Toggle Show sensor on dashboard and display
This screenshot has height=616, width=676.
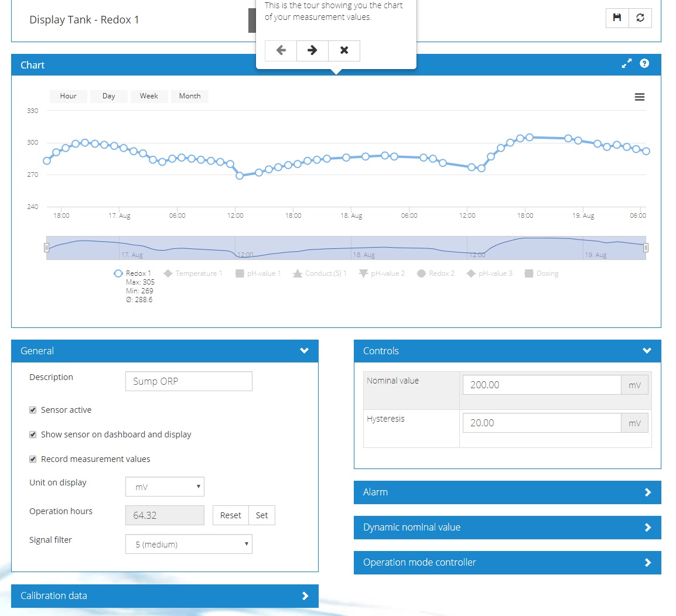point(33,434)
